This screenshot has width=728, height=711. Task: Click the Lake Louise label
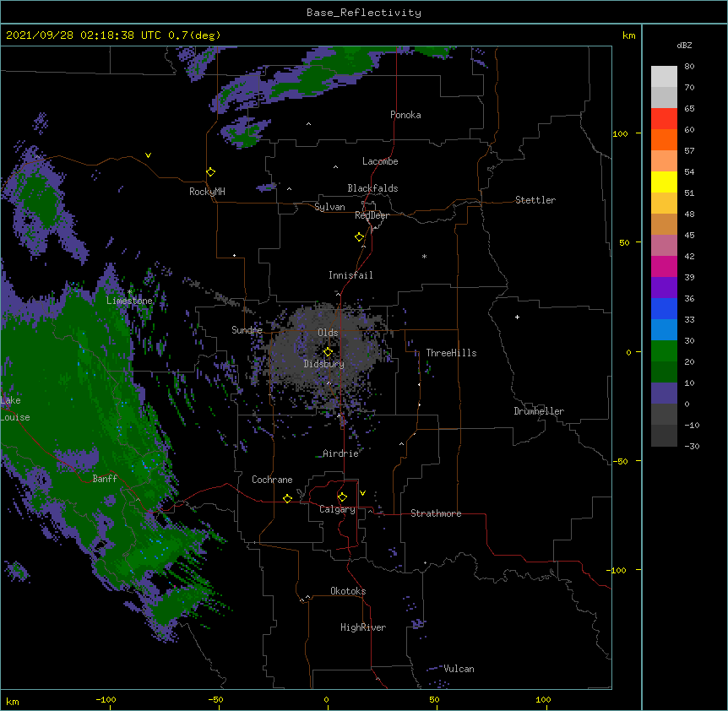click(15, 409)
